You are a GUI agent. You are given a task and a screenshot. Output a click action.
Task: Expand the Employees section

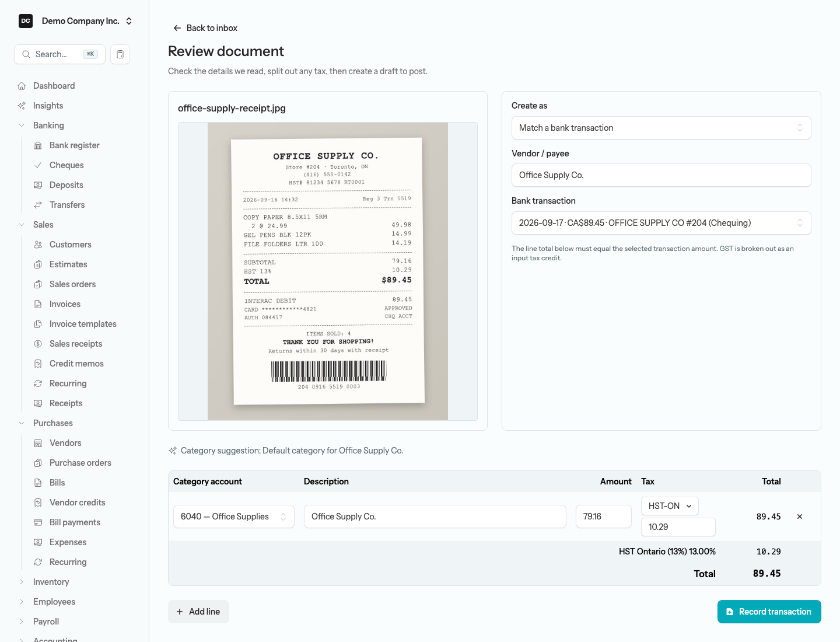pyautogui.click(x=22, y=602)
